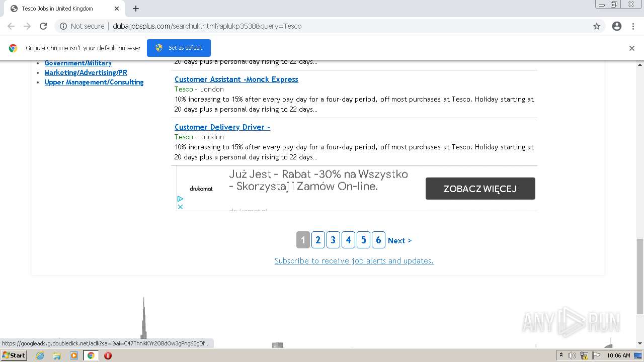
Task: Go to results page 6
Action: click(378, 240)
